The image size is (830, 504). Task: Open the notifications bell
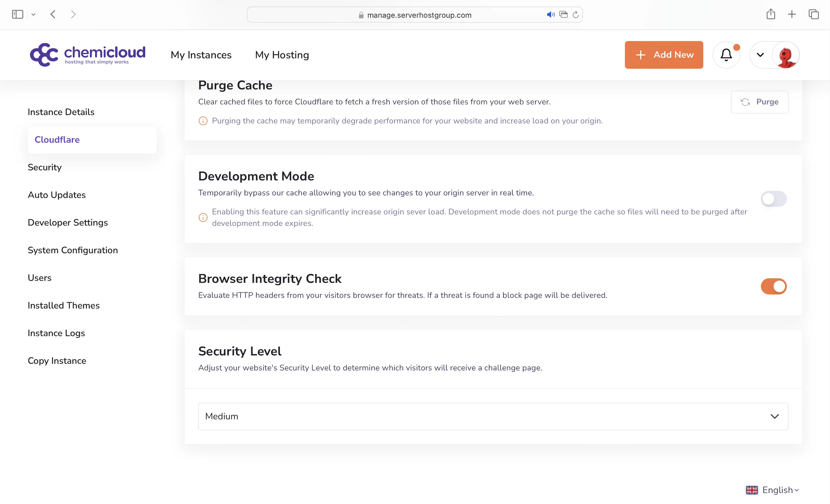point(726,55)
